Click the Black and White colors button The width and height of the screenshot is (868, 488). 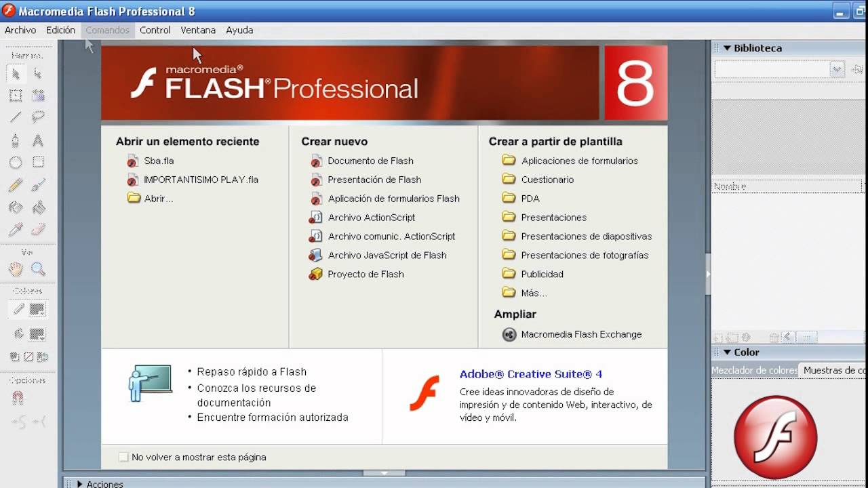click(15, 357)
